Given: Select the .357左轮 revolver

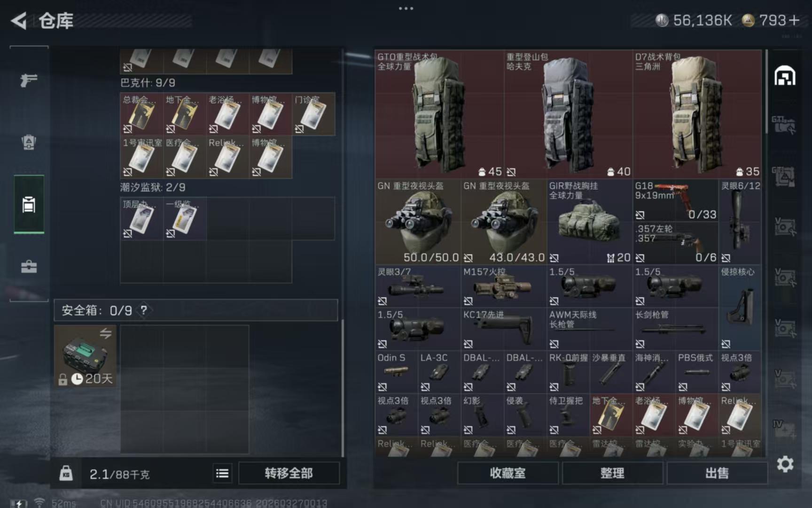Looking at the screenshot, I should point(676,243).
